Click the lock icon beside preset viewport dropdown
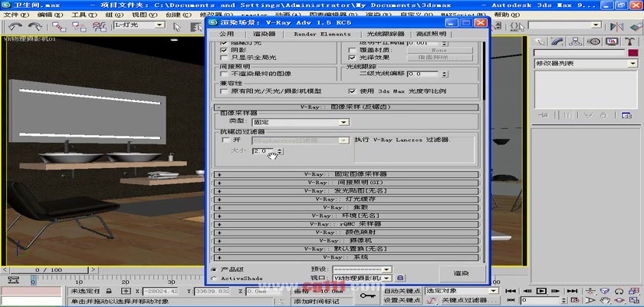The image size is (644, 307). point(401,279)
